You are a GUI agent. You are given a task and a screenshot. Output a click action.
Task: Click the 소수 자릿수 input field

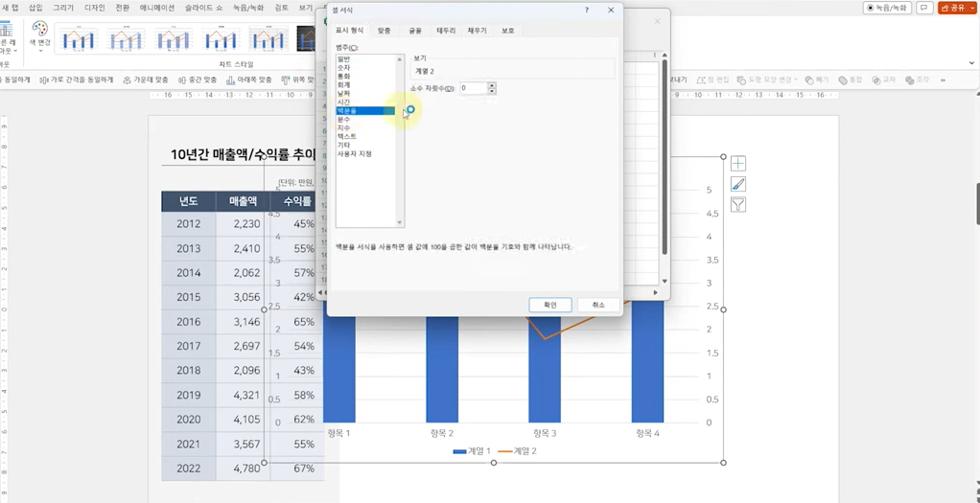coord(473,88)
